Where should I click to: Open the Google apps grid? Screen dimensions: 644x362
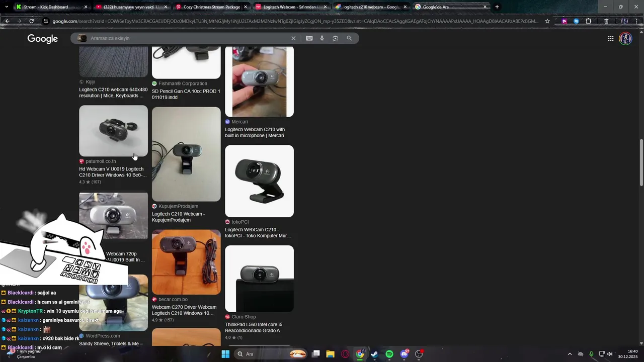coord(610,39)
